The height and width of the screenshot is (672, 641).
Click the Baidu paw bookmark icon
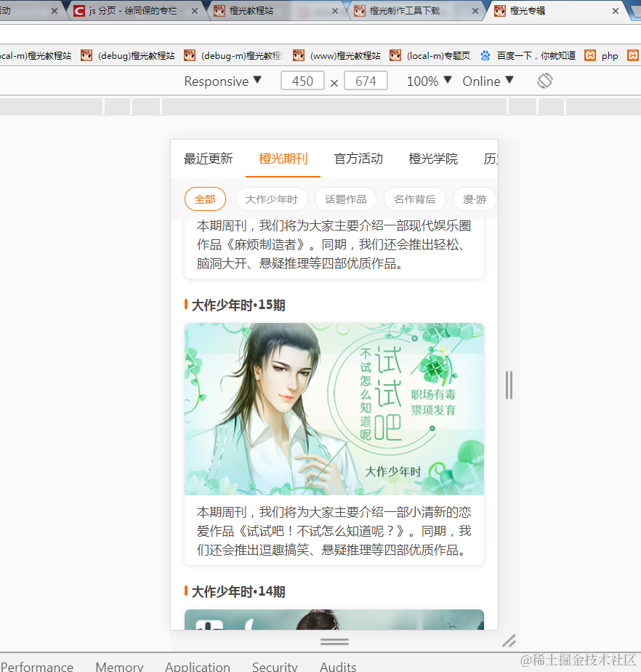(x=485, y=55)
